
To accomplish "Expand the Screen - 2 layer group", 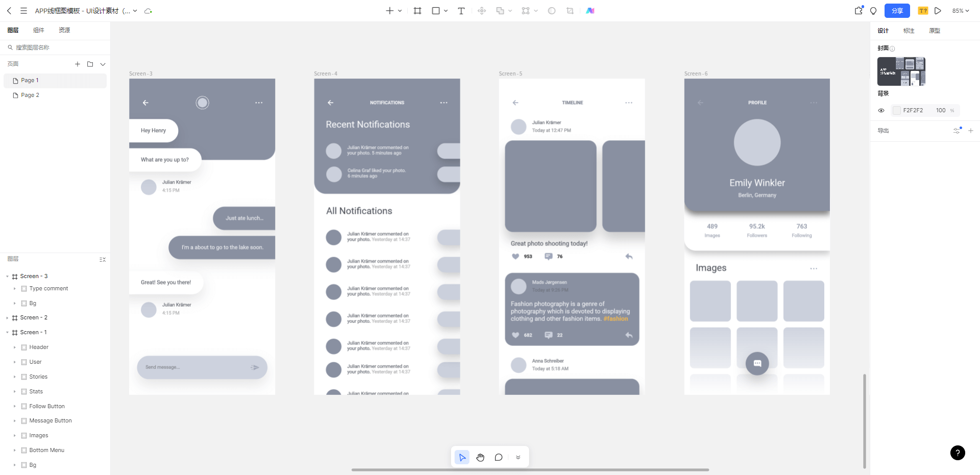I will (x=8, y=318).
